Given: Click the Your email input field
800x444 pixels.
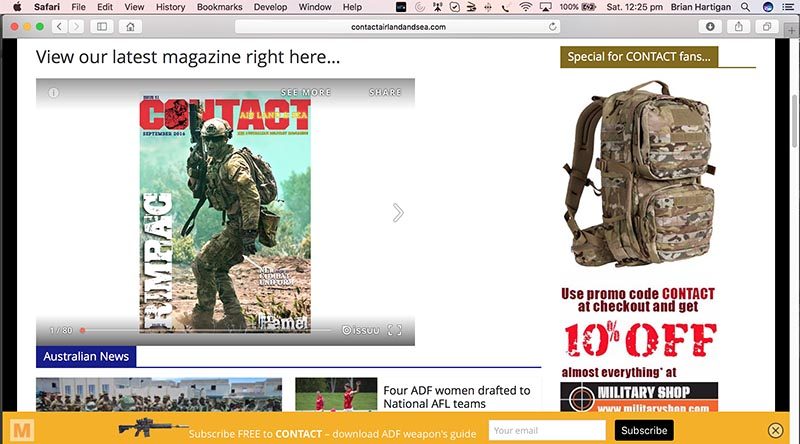Looking at the screenshot, I should coord(547,430).
